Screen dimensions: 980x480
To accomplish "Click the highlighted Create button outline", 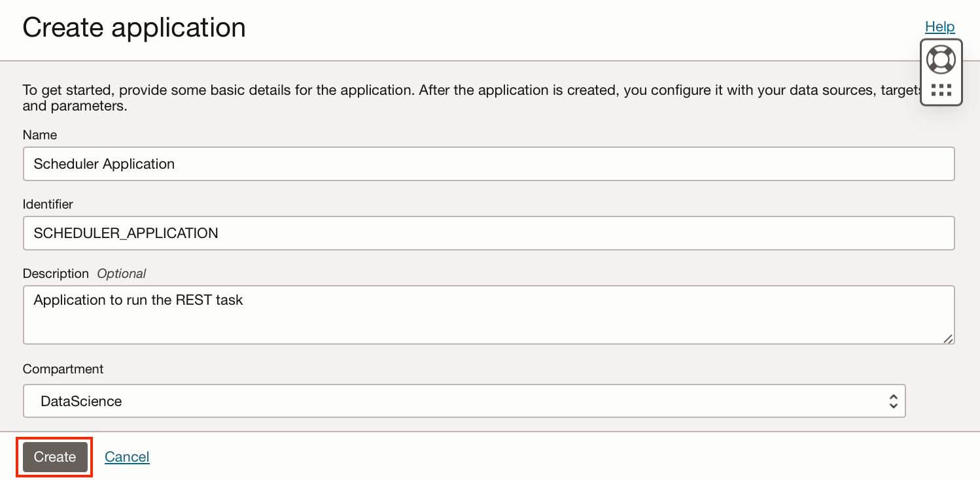I will (x=54, y=456).
